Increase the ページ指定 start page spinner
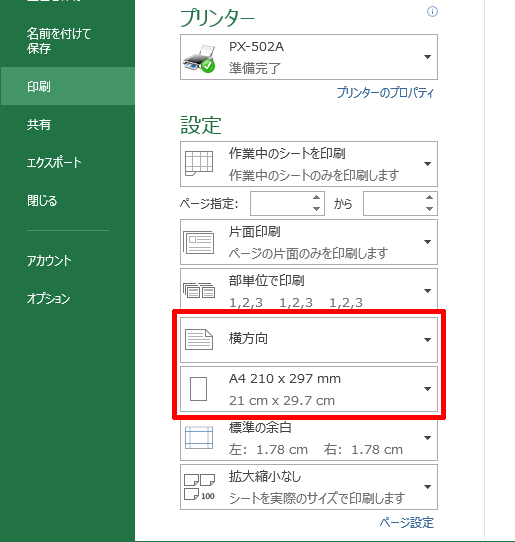The image size is (515, 542). click(x=316, y=198)
